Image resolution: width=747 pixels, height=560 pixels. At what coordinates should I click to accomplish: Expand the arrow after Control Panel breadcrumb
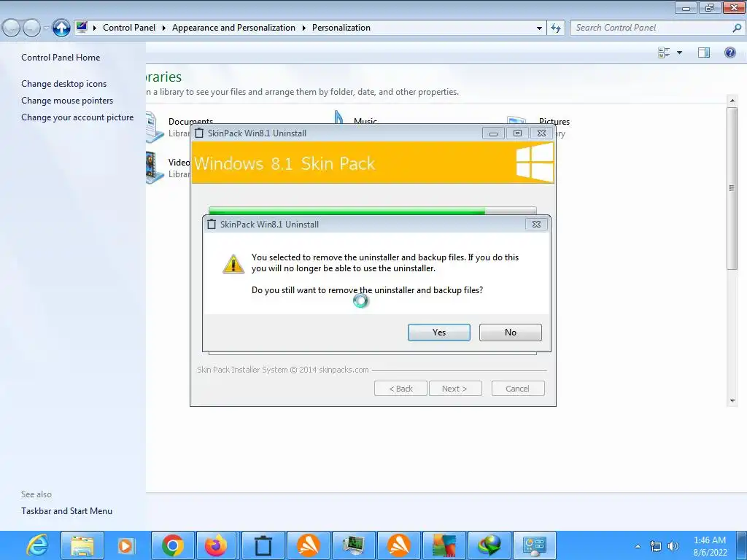[x=163, y=28]
